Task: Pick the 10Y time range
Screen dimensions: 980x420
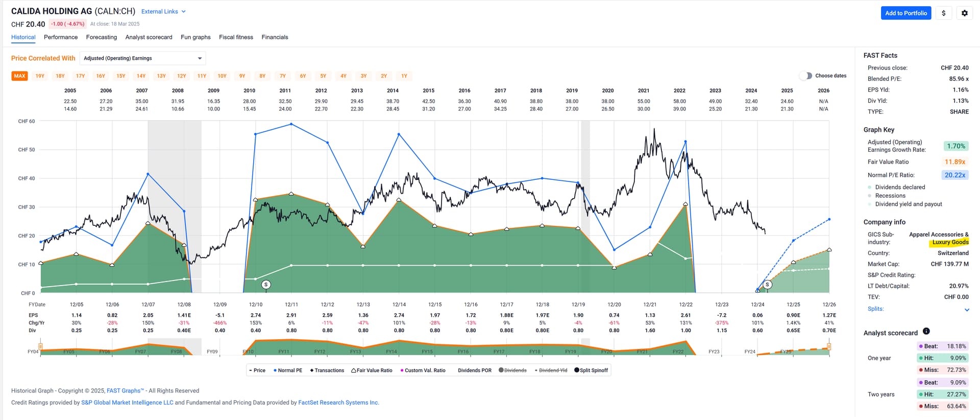Action: (222, 76)
